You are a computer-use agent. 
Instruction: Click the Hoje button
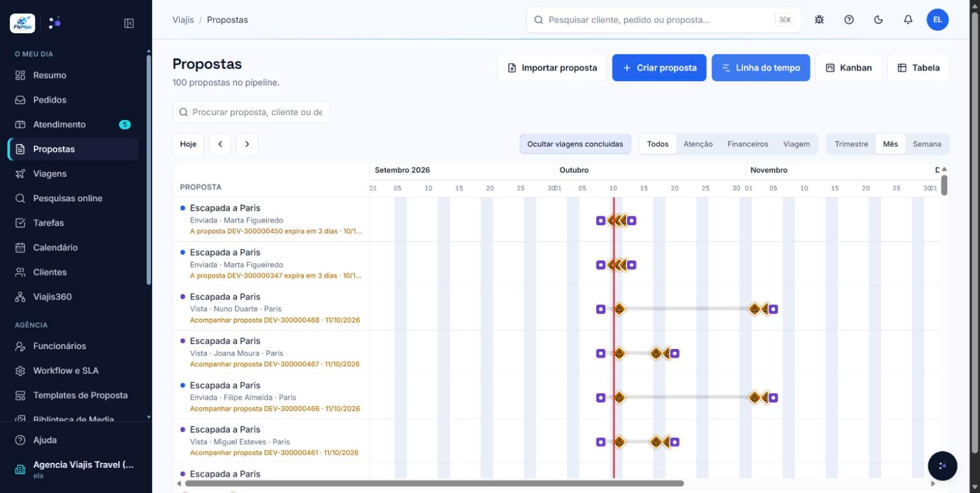(x=188, y=144)
